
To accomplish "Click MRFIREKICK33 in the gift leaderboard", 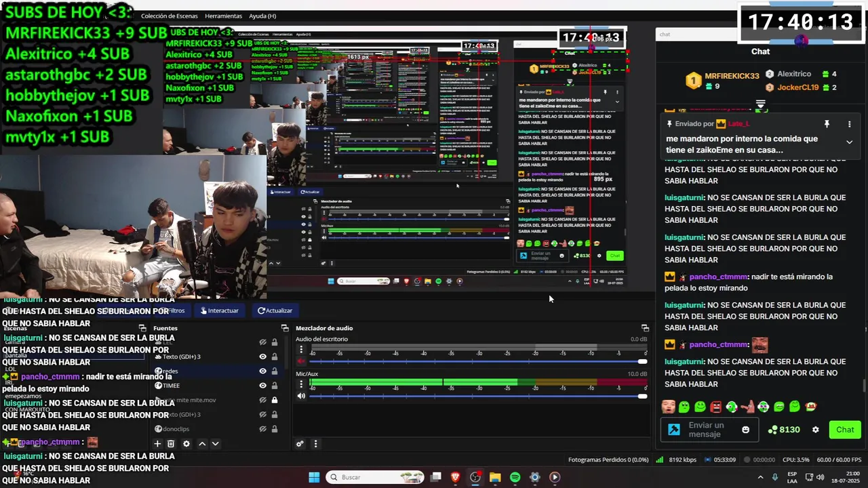I will click(x=732, y=76).
